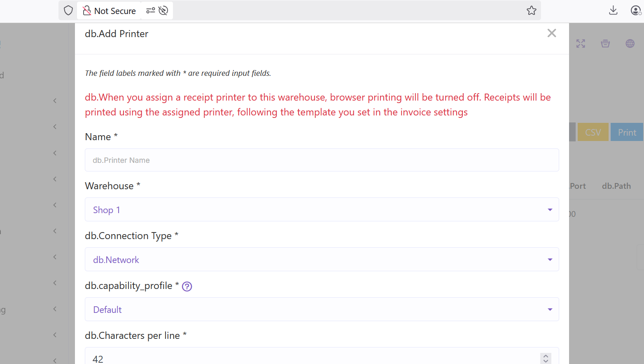Open the site permissions settings icon
The height and width of the screenshot is (364, 644).
click(151, 11)
